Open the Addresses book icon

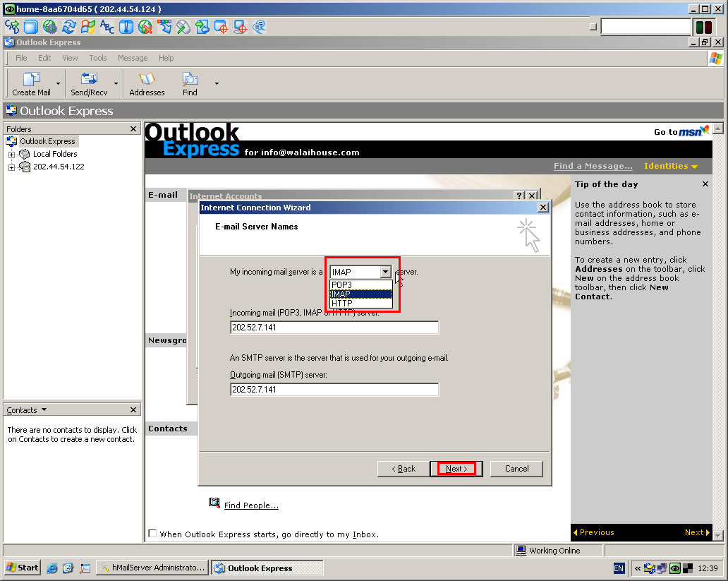pyautogui.click(x=147, y=83)
